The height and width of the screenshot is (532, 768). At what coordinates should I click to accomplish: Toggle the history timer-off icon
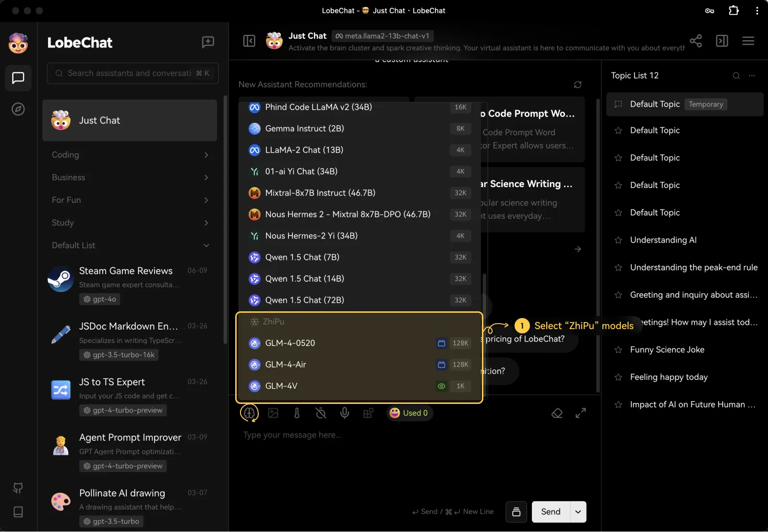(321, 413)
